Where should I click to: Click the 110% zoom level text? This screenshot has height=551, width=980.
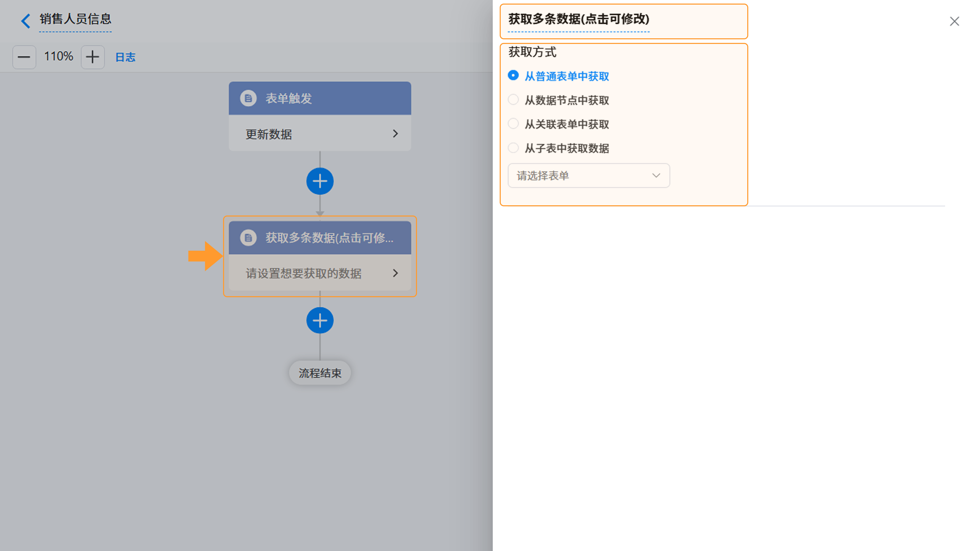[59, 56]
